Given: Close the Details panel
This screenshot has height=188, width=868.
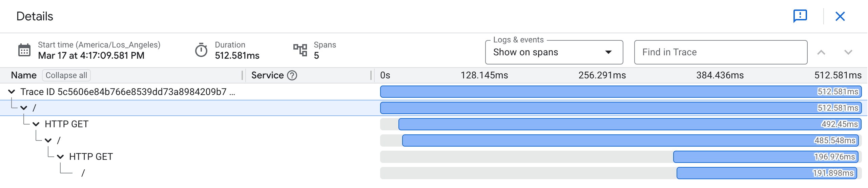Looking at the screenshot, I should click(840, 16).
